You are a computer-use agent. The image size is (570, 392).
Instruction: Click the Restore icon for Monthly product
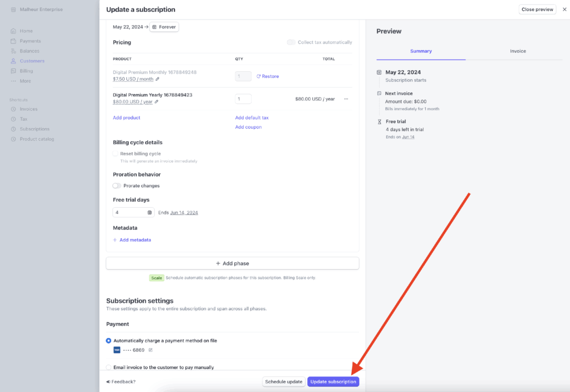(x=258, y=76)
